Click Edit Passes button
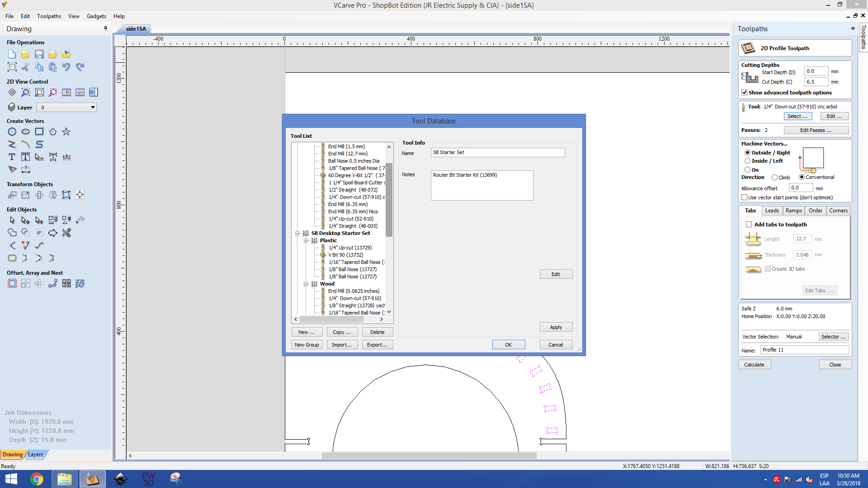Screen dimensions: 868x488 [x=816, y=130]
